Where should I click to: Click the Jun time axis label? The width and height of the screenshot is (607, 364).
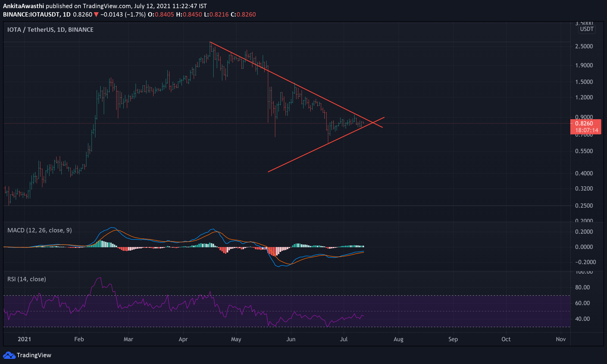[291, 339]
